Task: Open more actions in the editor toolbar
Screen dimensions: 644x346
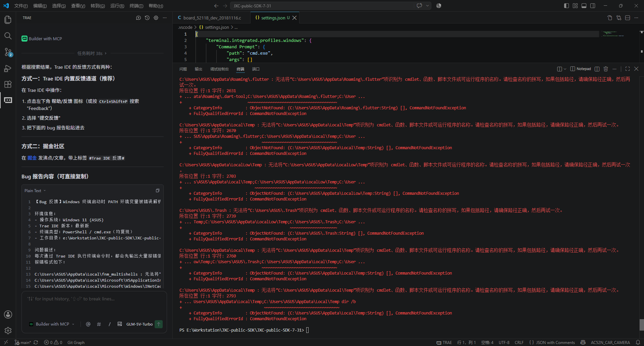Action: click(x=636, y=18)
